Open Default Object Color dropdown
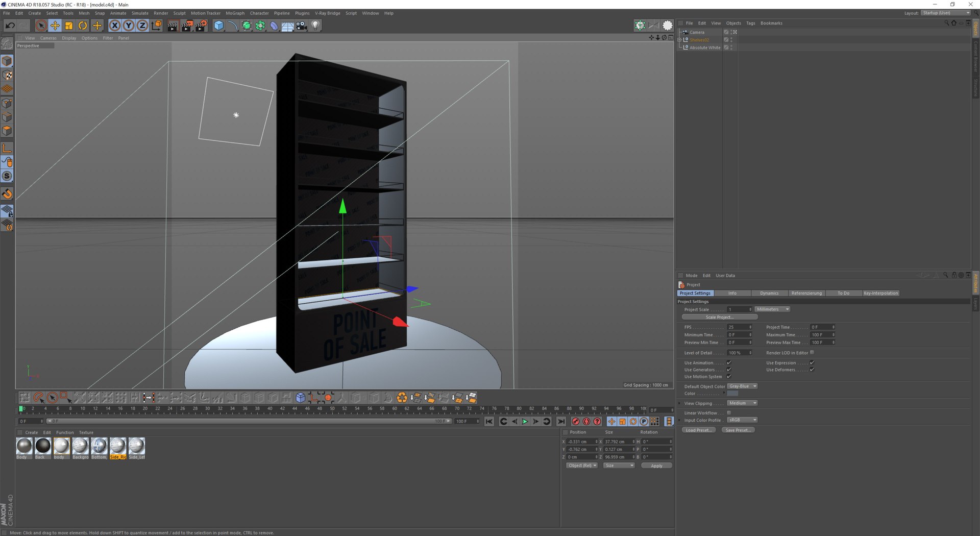Image resolution: width=980 pixels, height=536 pixels. click(742, 386)
